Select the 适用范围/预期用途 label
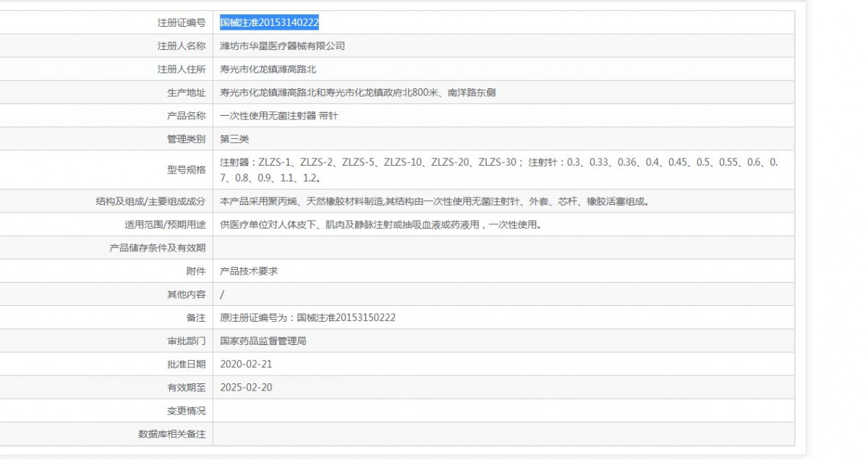Image resolution: width=868 pixels, height=460 pixels. click(165, 225)
